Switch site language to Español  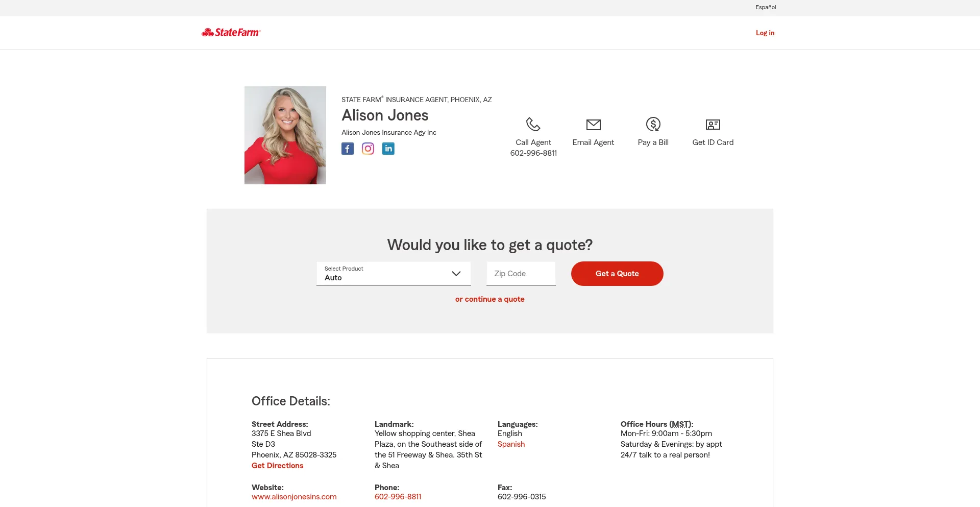coord(766,7)
